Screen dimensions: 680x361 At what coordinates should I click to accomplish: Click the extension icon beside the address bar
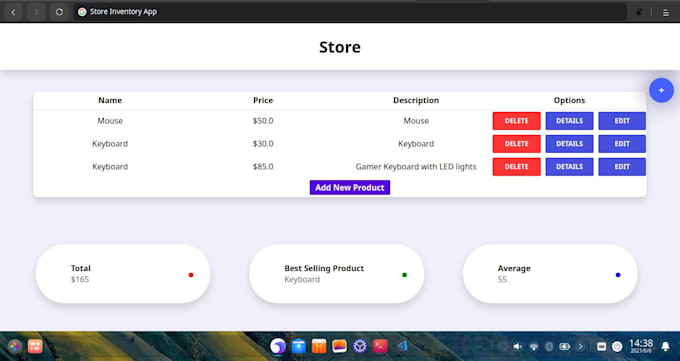pyautogui.click(x=639, y=12)
